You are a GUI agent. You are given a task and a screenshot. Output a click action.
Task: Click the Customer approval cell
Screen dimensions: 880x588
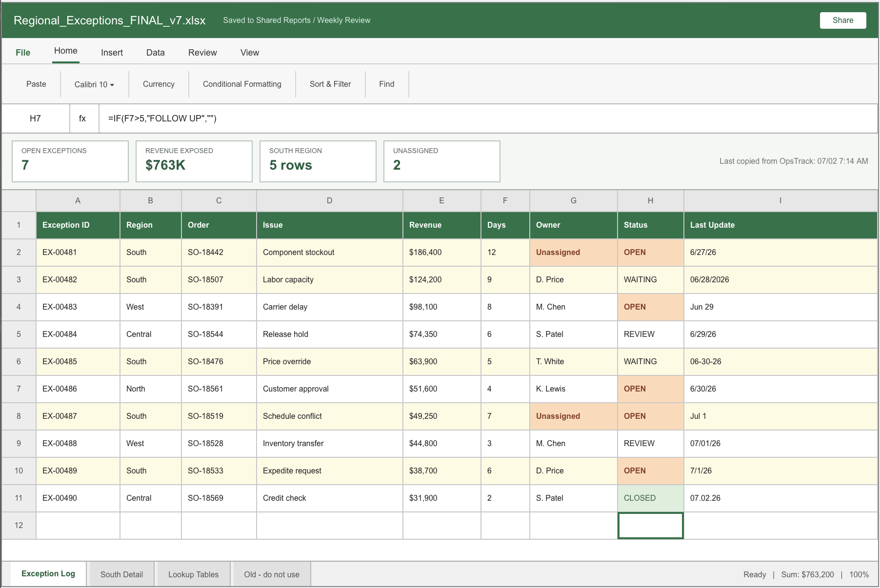[x=330, y=389]
